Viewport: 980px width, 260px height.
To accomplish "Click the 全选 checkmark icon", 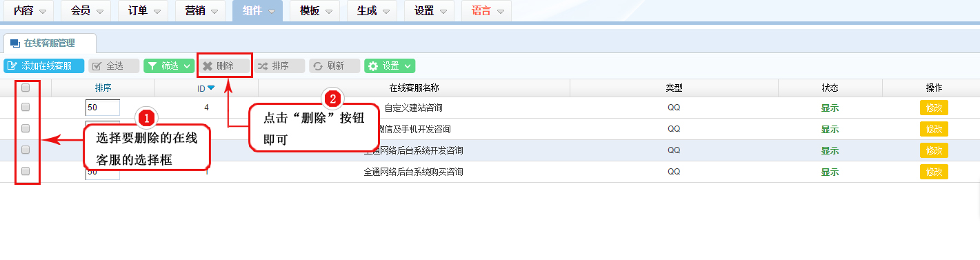I will click(x=97, y=66).
